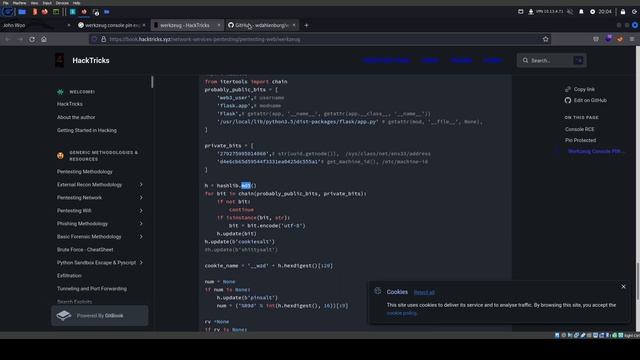Open the Firefox hamburger menu

tap(631, 39)
